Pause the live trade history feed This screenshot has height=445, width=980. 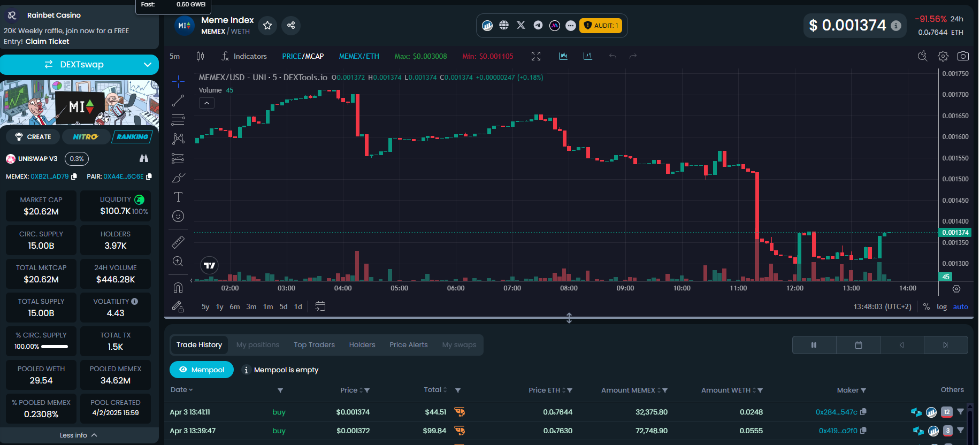coord(814,345)
